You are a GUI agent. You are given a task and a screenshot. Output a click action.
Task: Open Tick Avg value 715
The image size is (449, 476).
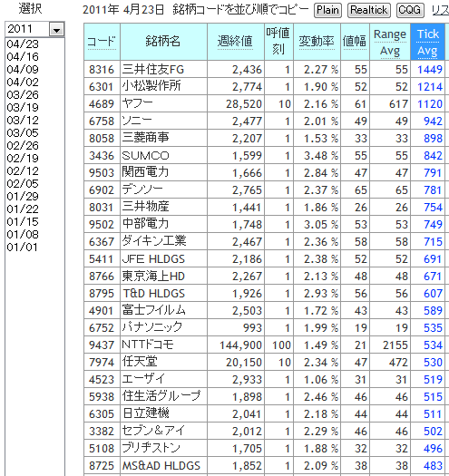click(x=433, y=242)
